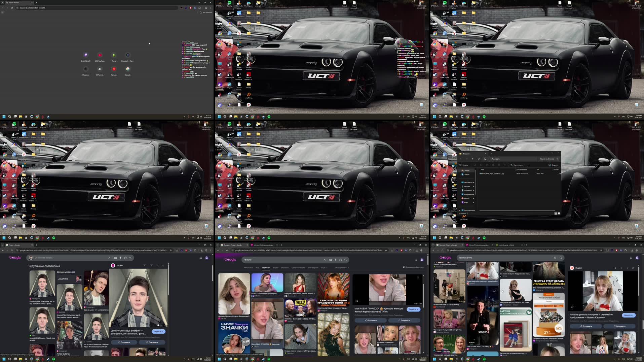Open Lens image search in 'Дополните запрос' bar
The height and width of the screenshot is (362, 644).
coord(125,258)
